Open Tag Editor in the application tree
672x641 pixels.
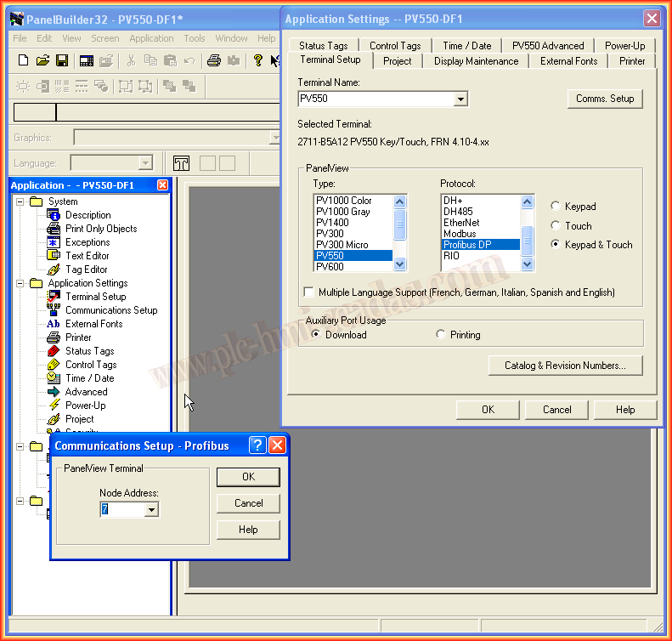pos(86,269)
